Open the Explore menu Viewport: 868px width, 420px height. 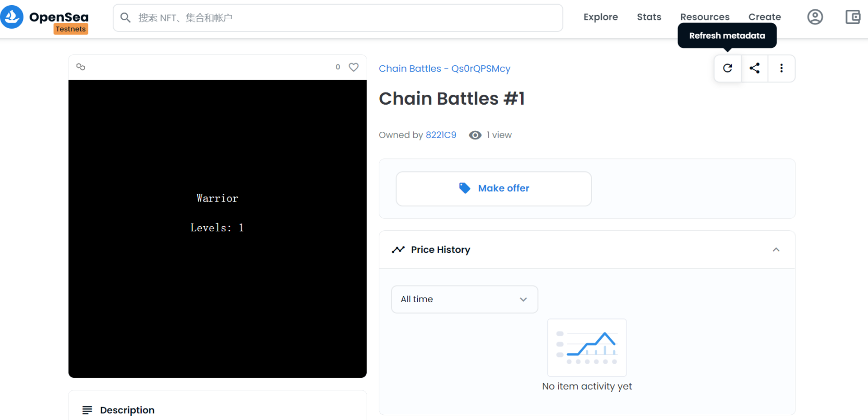point(600,17)
